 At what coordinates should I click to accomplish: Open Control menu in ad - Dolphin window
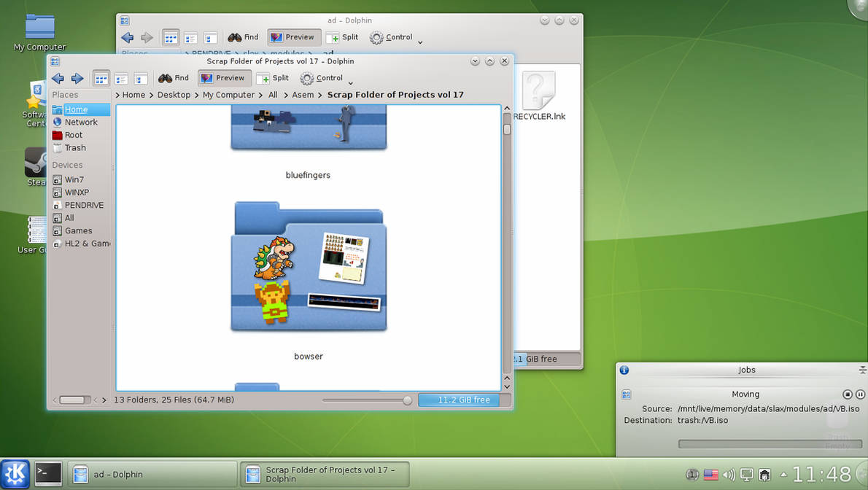pyautogui.click(x=396, y=37)
